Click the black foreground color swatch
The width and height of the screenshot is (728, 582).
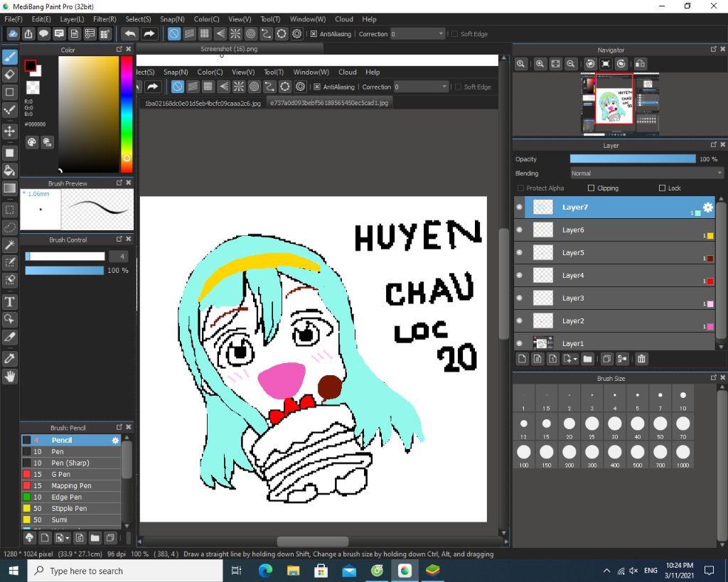31,66
